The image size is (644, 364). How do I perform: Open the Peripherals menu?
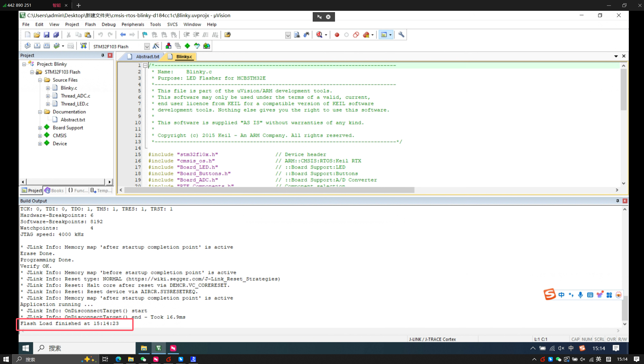pyautogui.click(x=133, y=24)
